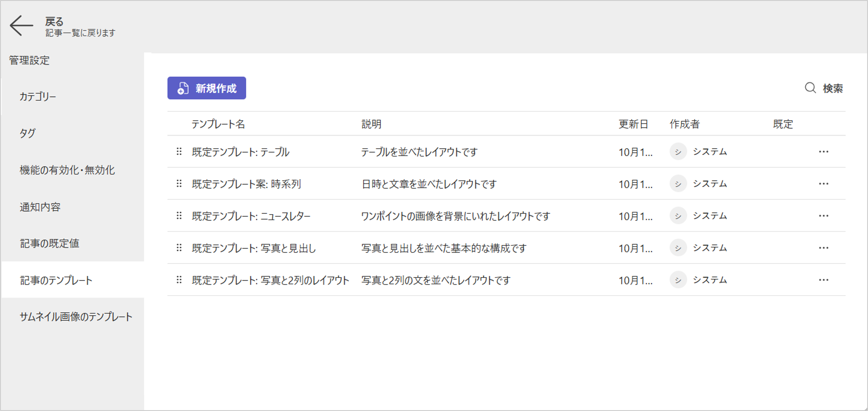Click 更新日 column header
The image size is (868, 411).
pyautogui.click(x=634, y=124)
